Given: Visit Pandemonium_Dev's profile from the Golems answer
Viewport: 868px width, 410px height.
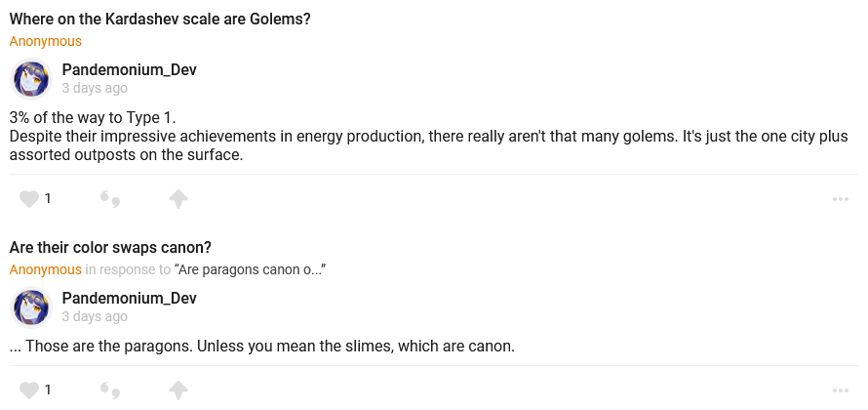Looking at the screenshot, I should coord(129,69).
